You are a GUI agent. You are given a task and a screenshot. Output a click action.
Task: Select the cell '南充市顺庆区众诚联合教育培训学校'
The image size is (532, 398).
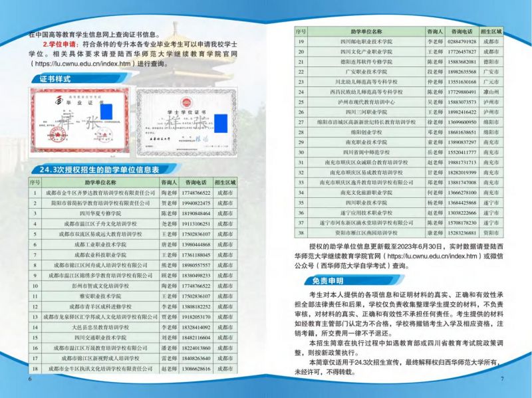click(x=366, y=162)
